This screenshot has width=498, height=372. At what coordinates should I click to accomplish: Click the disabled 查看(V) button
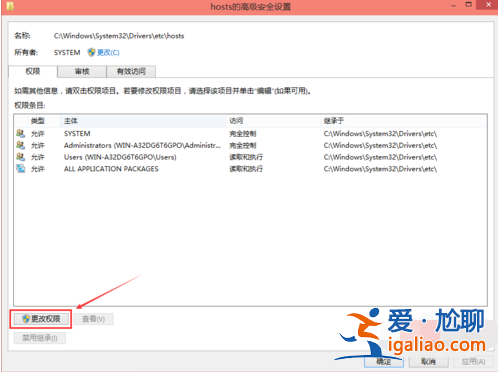pos(94,319)
